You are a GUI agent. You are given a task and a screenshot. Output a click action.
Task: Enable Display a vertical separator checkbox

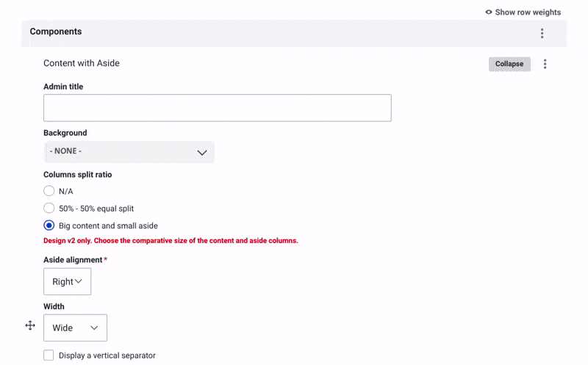pos(49,355)
